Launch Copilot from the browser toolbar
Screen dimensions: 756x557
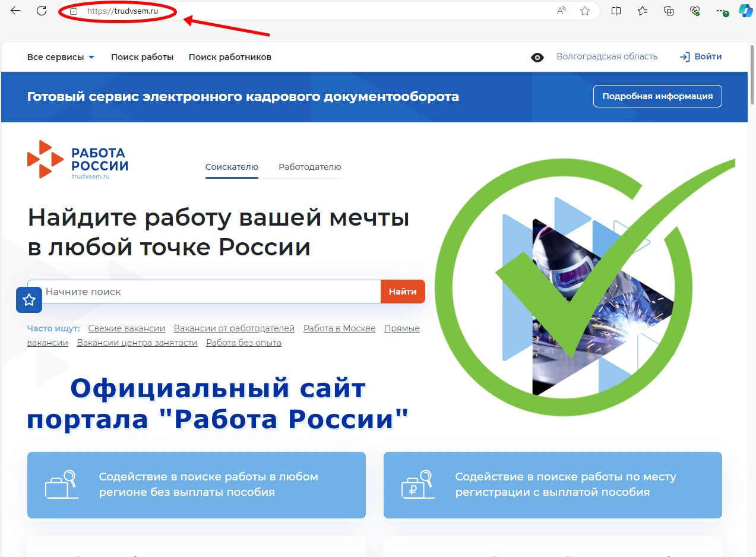click(745, 11)
